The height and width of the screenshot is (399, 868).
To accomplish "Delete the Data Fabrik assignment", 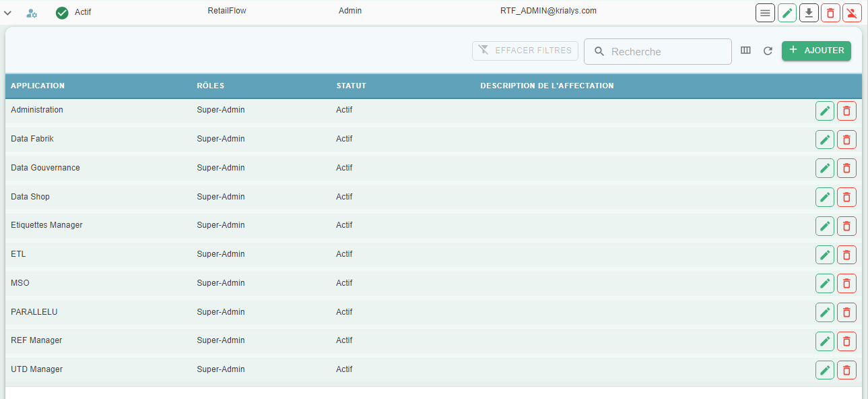I will point(846,140).
